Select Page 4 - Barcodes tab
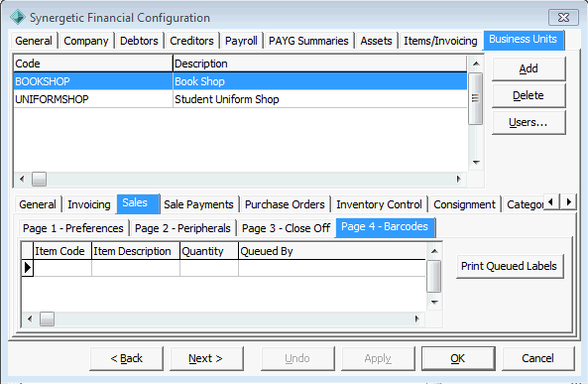This screenshot has width=588, height=384. click(385, 227)
